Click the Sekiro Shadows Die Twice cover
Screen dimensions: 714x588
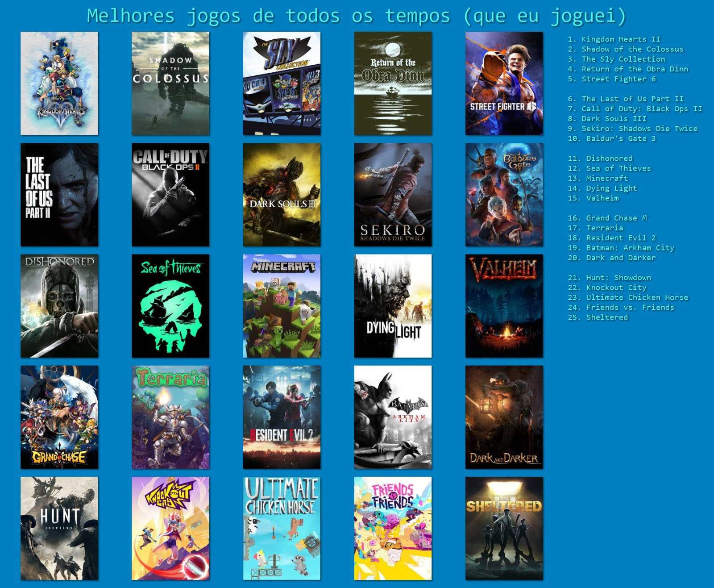coord(393,195)
